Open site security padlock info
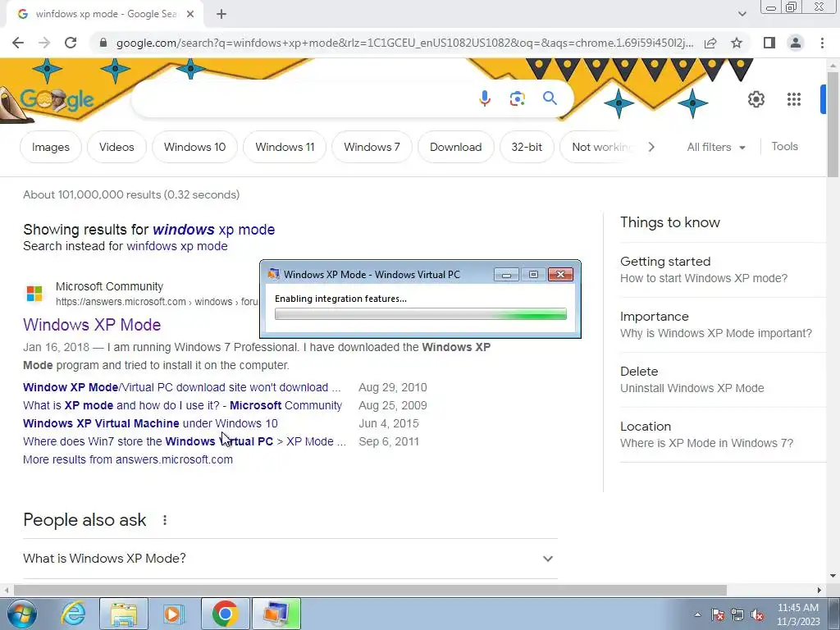This screenshot has width=840, height=630. click(103, 43)
